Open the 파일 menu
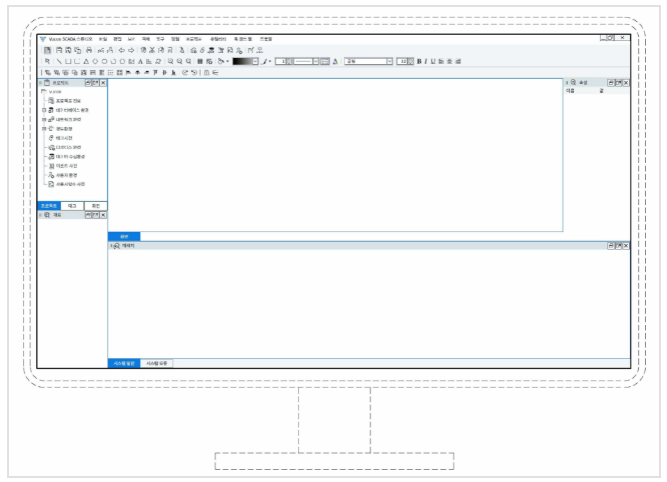This screenshot has height=482, width=667. click(102, 38)
